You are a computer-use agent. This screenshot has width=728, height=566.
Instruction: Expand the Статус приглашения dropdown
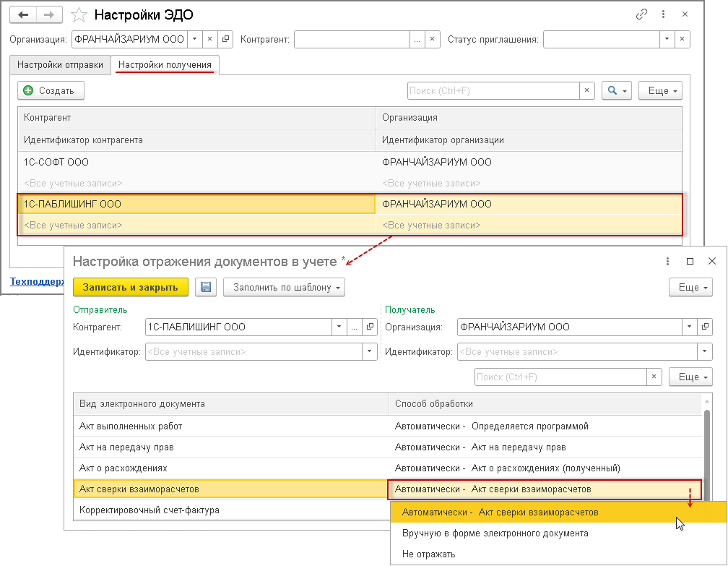(x=667, y=39)
